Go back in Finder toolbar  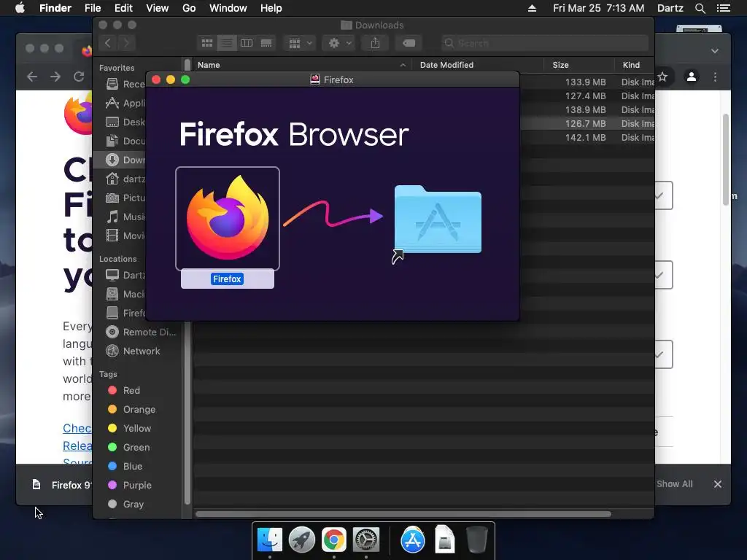click(108, 43)
